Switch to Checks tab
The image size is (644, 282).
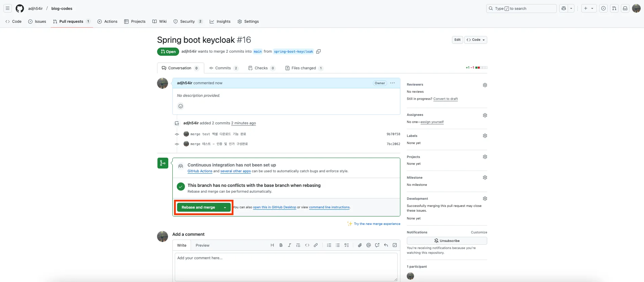click(x=262, y=68)
